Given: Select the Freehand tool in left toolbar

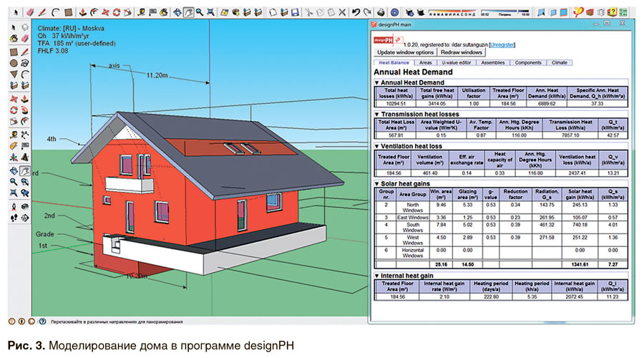Looking at the screenshot, I should [x=24, y=63].
